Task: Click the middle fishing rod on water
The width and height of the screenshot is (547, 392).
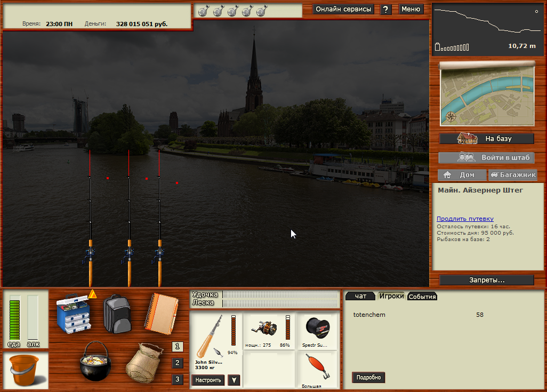Action: point(129,218)
